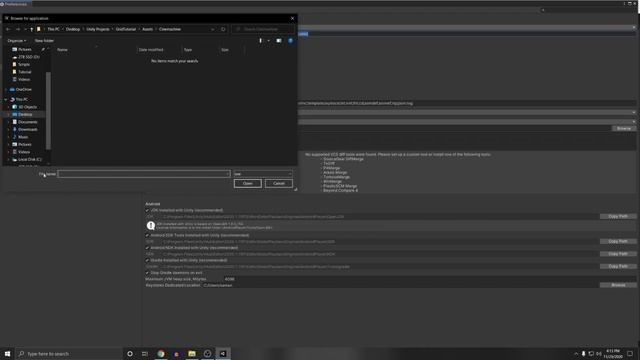Toggle Android NDK Installed with Unity

point(147,248)
